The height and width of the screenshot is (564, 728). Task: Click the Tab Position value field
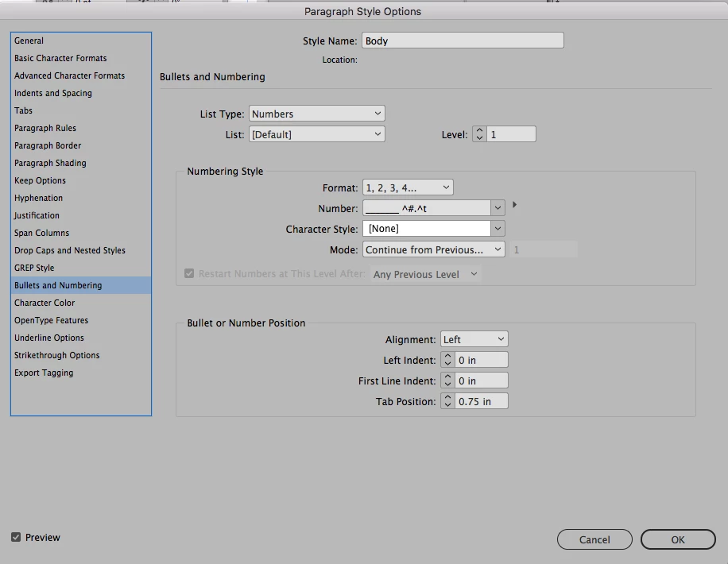tap(482, 401)
